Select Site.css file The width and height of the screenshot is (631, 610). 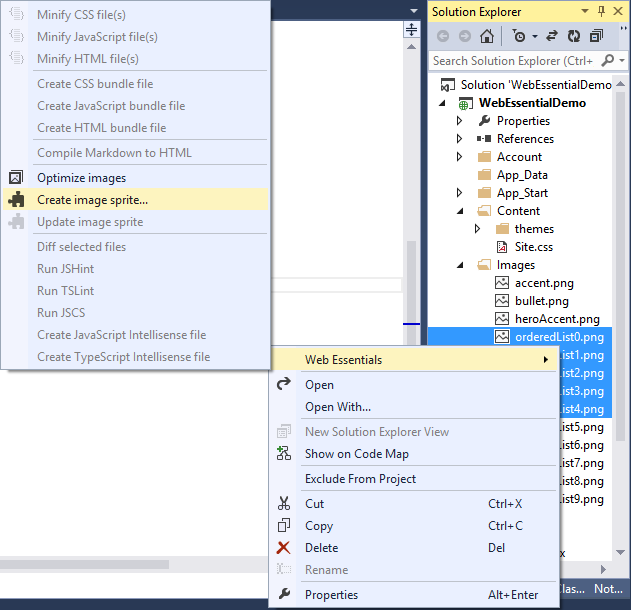pyautogui.click(x=534, y=247)
